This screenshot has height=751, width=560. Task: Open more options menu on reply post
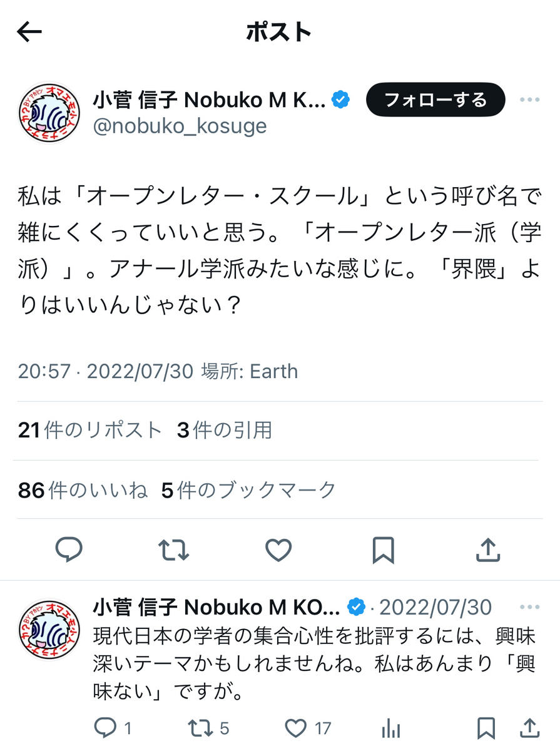point(529,607)
